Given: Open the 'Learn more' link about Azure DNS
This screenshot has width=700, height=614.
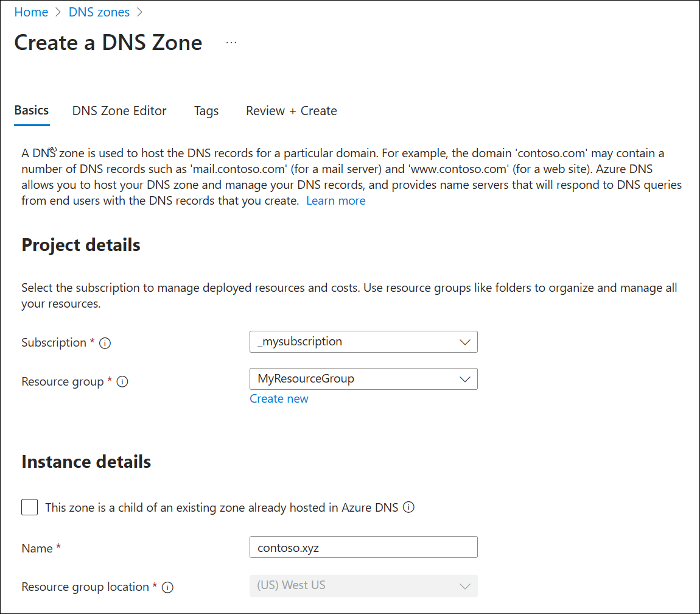Looking at the screenshot, I should 335,200.
